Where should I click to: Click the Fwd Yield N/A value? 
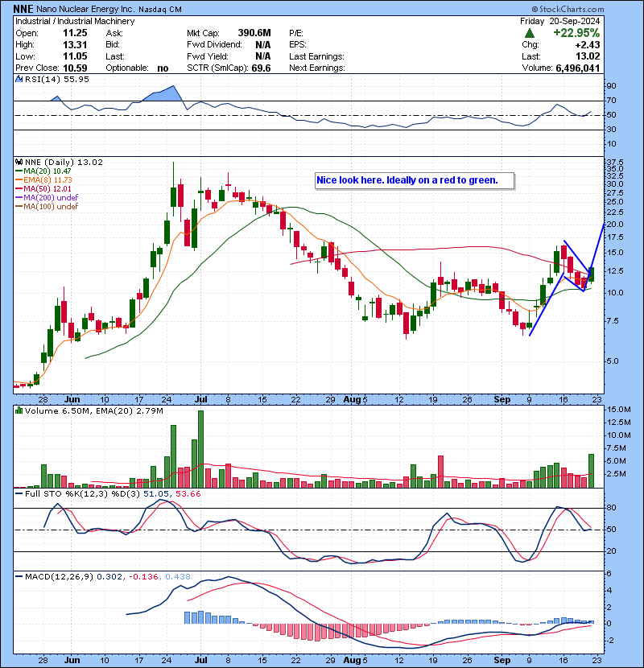[263, 56]
